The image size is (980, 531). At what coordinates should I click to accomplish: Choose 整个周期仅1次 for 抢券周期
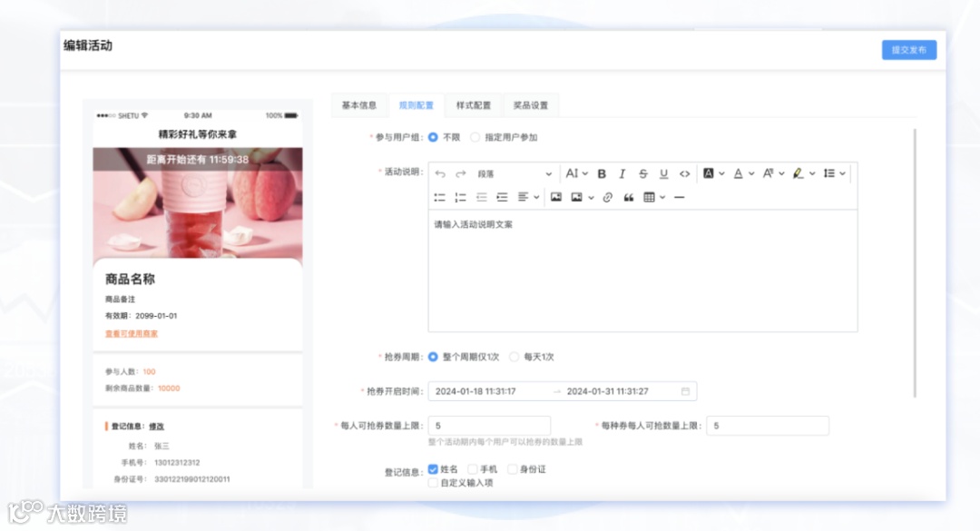[433, 357]
